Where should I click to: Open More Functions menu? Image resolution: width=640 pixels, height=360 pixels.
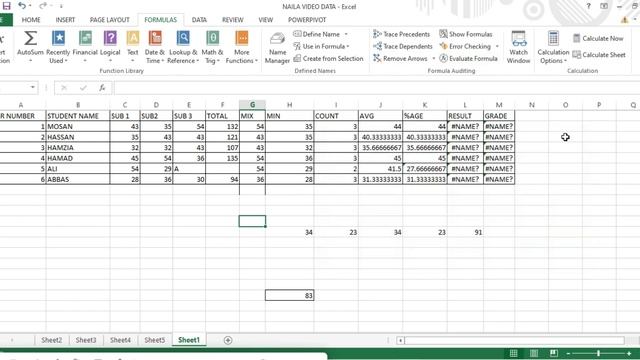242,47
